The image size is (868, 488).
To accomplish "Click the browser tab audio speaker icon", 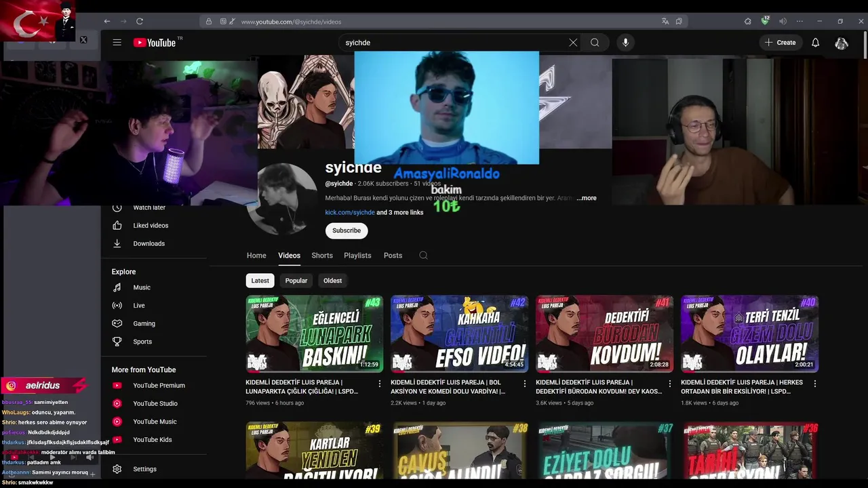I will coord(783,21).
